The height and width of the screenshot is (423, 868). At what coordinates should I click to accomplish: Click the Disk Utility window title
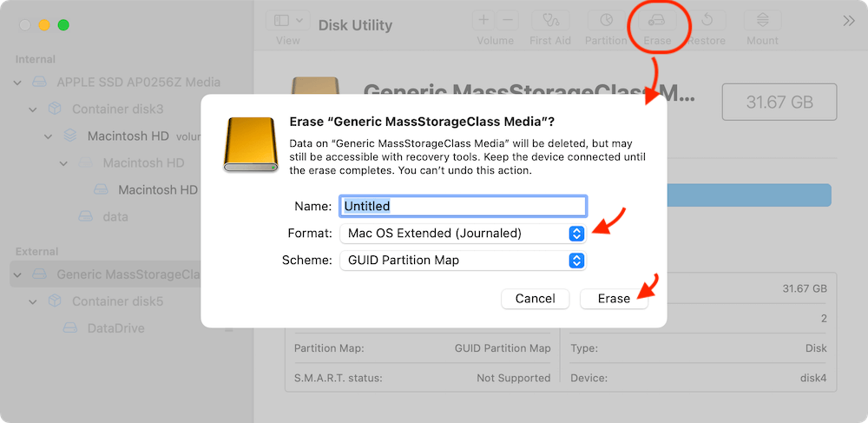click(355, 25)
